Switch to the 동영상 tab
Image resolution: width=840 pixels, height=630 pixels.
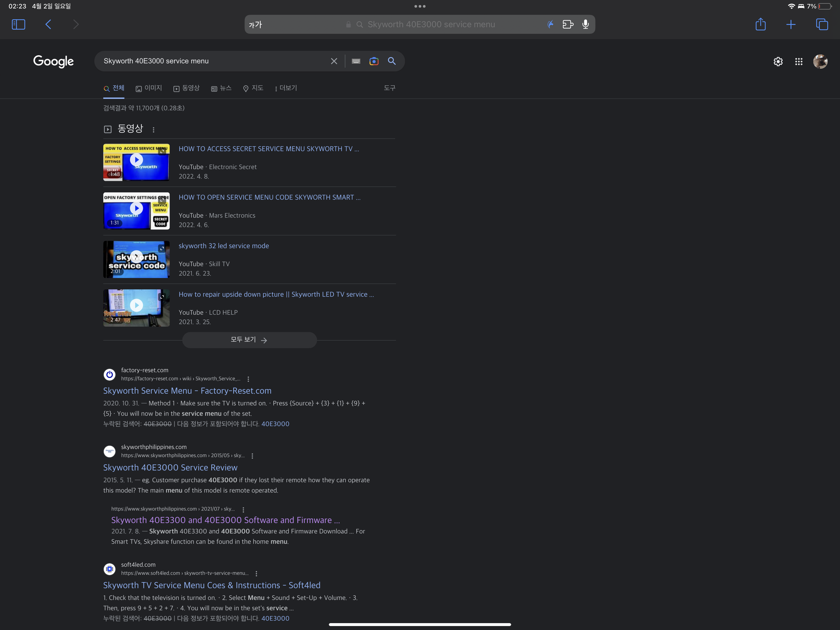tap(186, 88)
